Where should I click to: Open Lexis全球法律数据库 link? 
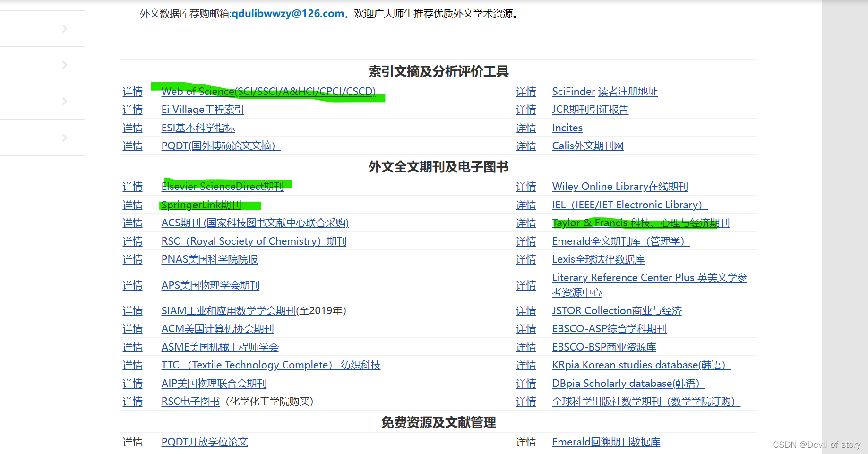tap(598, 259)
